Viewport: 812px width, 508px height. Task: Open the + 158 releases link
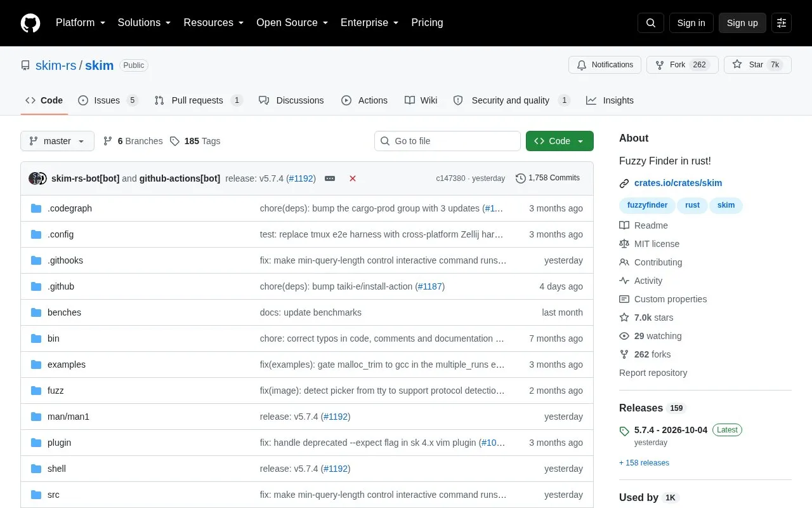(x=644, y=463)
